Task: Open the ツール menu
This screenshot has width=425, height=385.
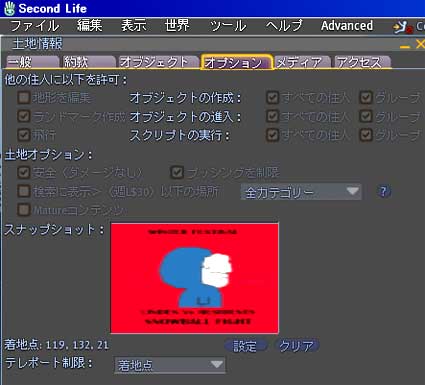Action: click(228, 26)
